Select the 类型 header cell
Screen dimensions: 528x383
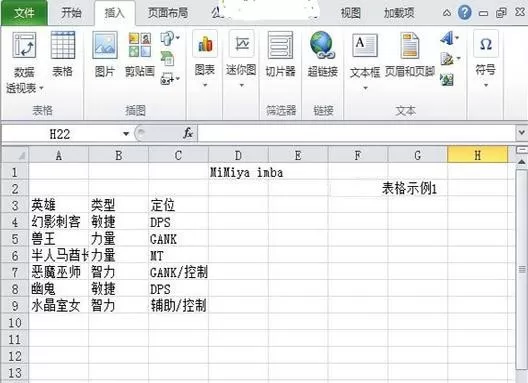119,205
